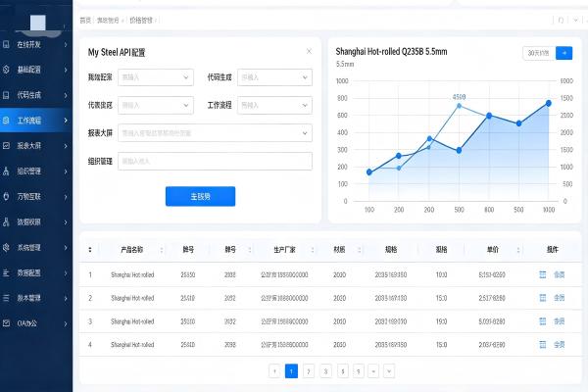588x392 pixels.
Task: Click the 基础配置 sidebar icon
Action: pos(7,70)
